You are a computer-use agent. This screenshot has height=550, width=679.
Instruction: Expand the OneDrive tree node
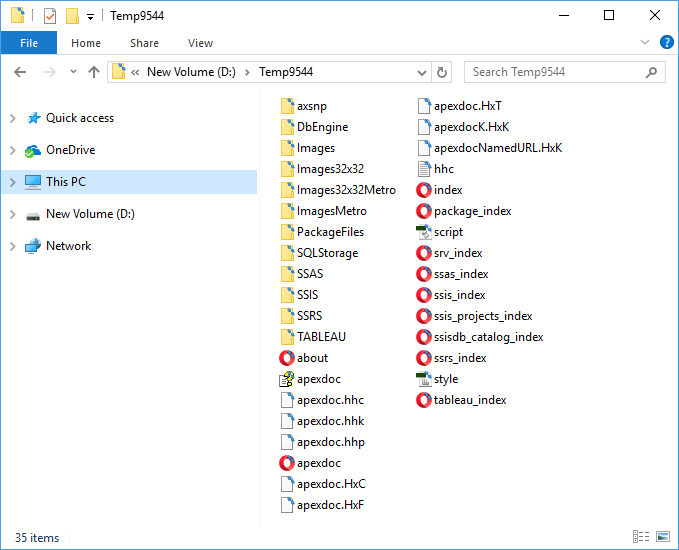13,150
